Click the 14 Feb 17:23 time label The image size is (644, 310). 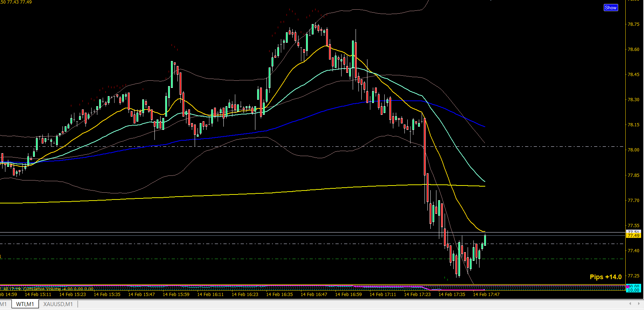point(417,295)
